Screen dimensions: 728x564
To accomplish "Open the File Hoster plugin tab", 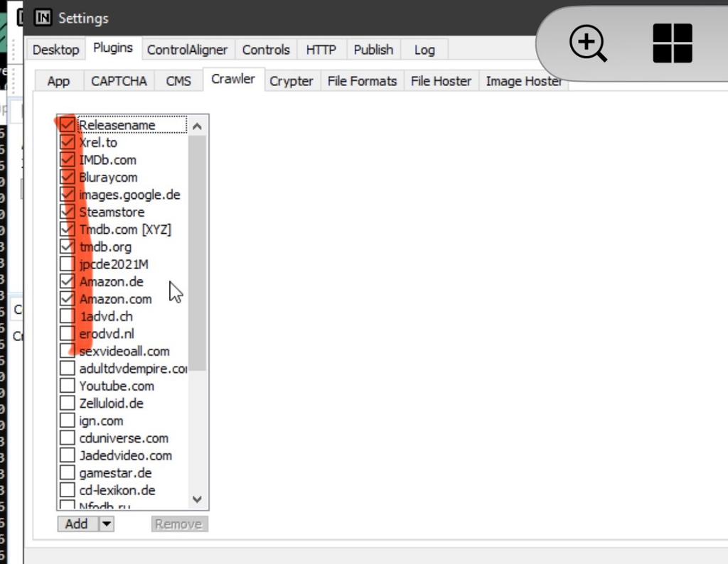I will click(441, 81).
